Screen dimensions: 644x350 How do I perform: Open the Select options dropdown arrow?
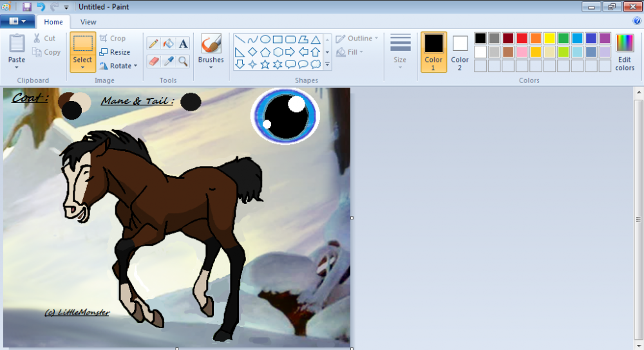[x=82, y=68]
